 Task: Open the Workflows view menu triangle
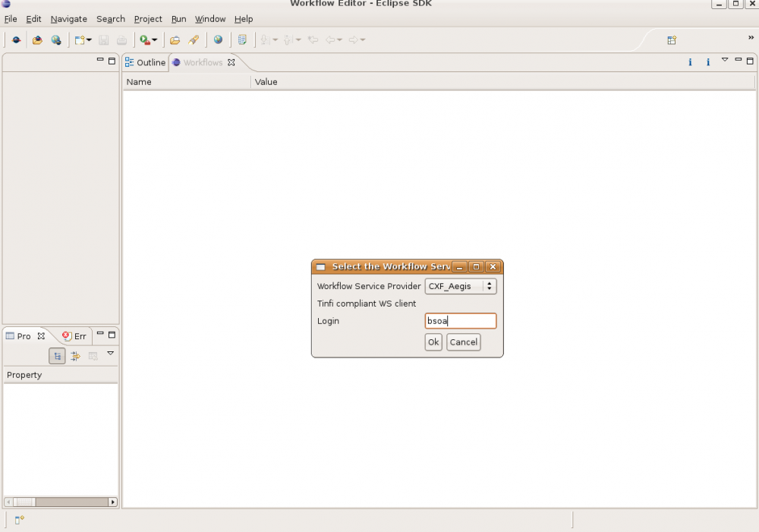(x=724, y=60)
